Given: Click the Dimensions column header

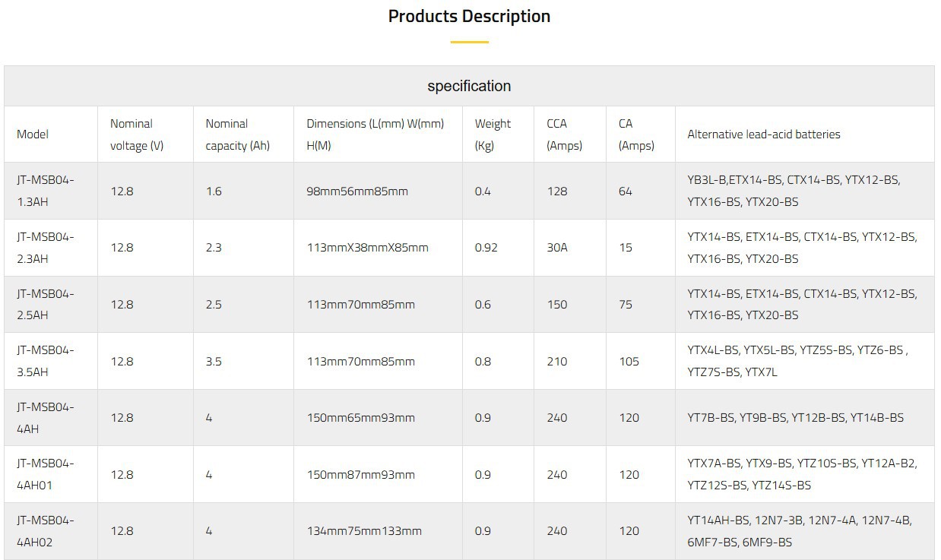Looking at the screenshot, I should (x=375, y=134).
